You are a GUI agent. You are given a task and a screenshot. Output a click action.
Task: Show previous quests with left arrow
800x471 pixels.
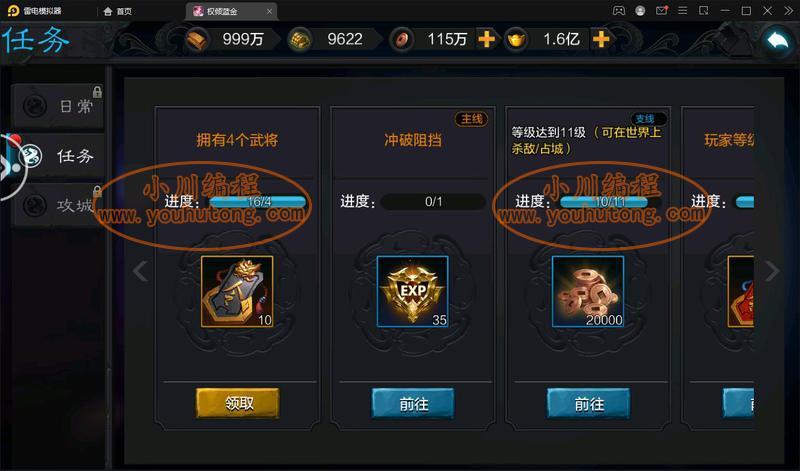click(140, 270)
